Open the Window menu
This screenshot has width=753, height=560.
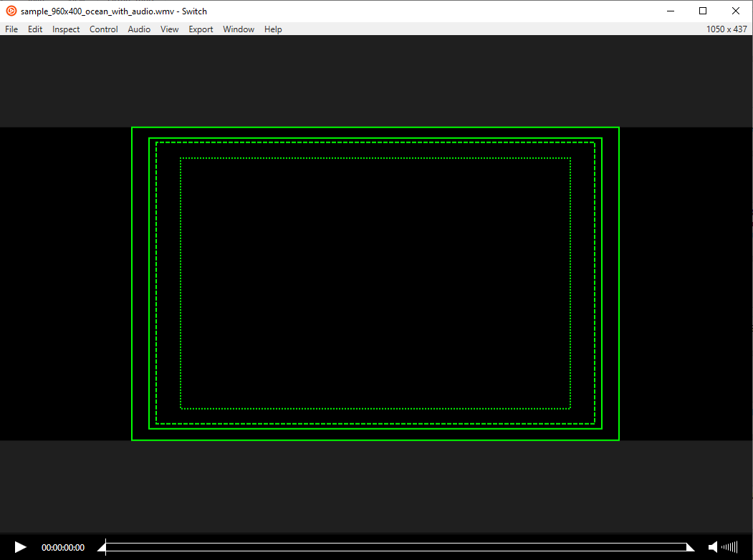[x=238, y=29]
